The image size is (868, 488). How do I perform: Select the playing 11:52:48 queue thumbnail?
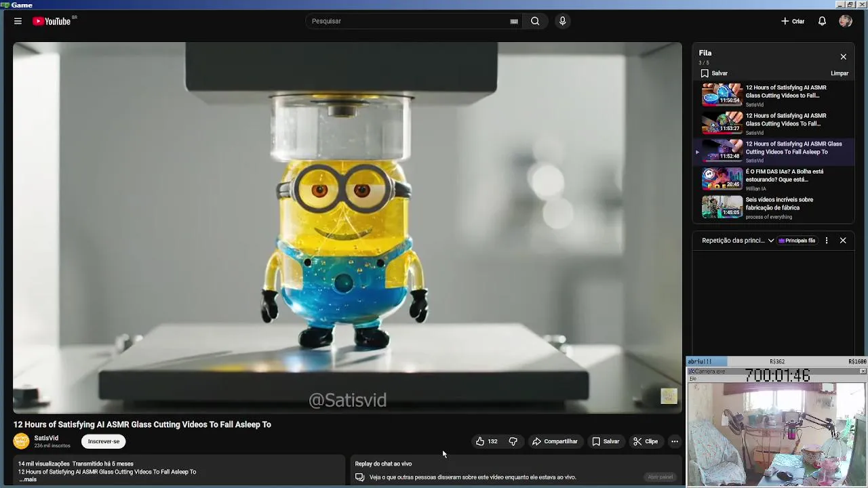722,150
